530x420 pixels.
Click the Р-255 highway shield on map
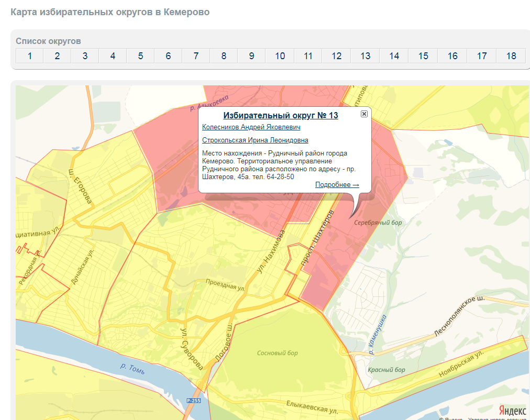pos(194,401)
